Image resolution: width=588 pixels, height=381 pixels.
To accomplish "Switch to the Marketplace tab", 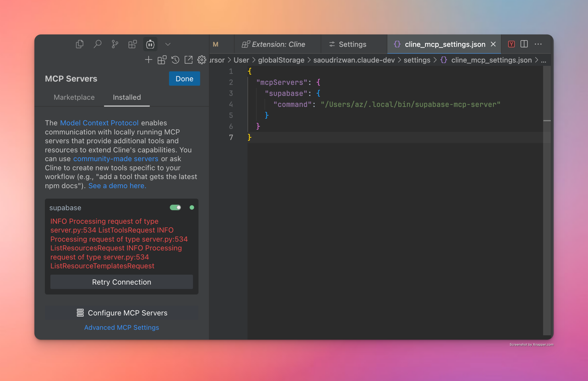I will coord(74,97).
